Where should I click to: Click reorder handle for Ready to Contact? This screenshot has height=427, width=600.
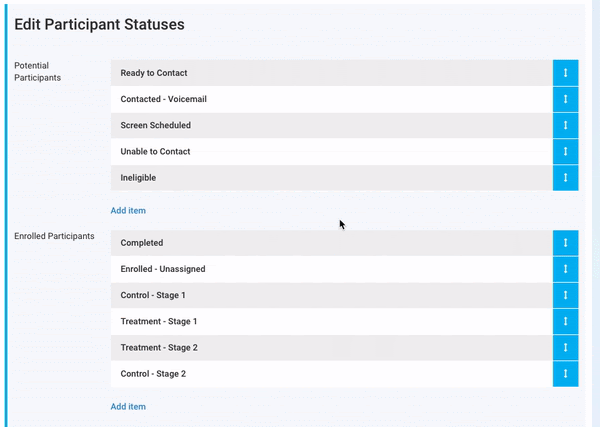pyautogui.click(x=565, y=73)
